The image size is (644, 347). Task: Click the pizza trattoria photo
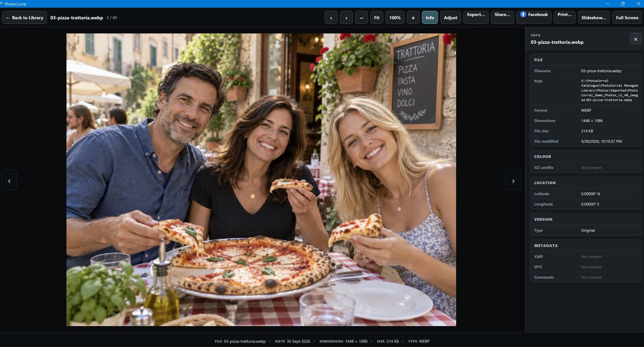pyautogui.click(x=261, y=180)
